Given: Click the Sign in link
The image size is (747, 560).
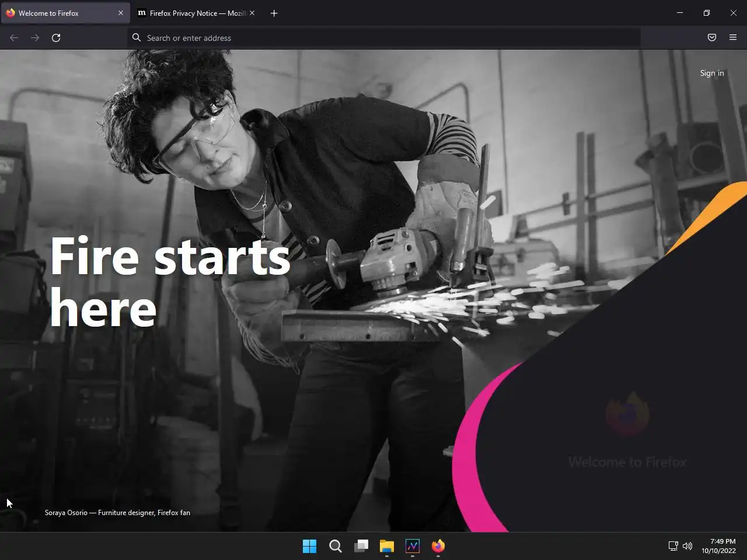Looking at the screenshot, I should (712, 73).
